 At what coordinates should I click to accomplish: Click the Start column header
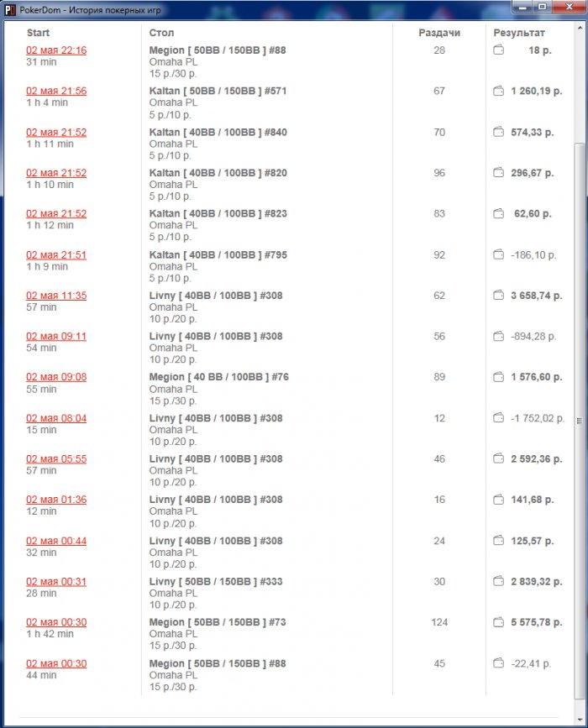tap(38, 33)
